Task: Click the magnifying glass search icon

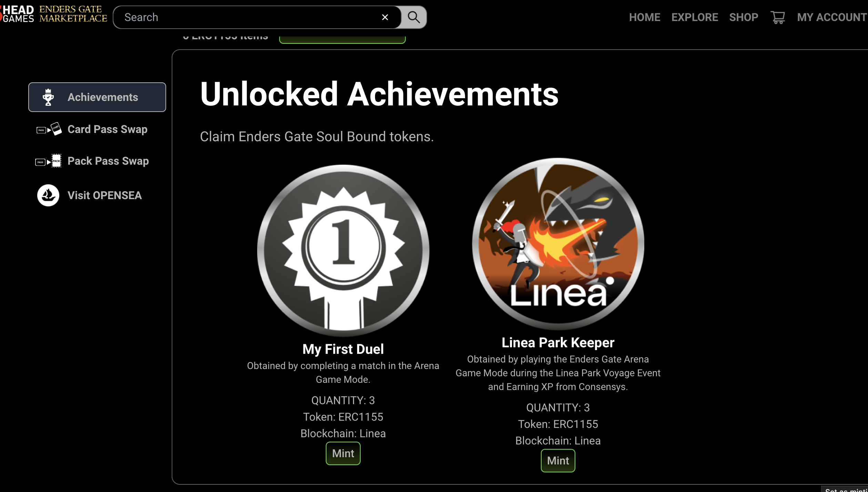Action: point(414,17)
